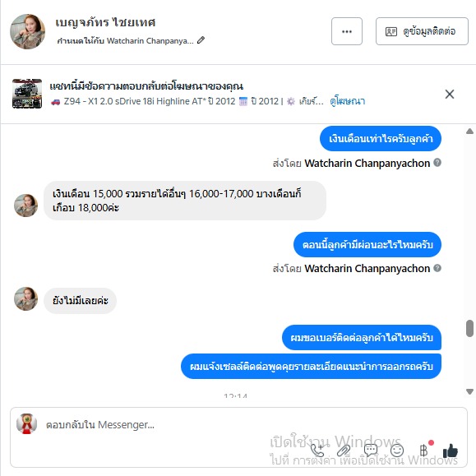This screenshot has height=476, width=476.
Task: Open the ดูโฆษณา ad link
Action: (x=348, y=101)
